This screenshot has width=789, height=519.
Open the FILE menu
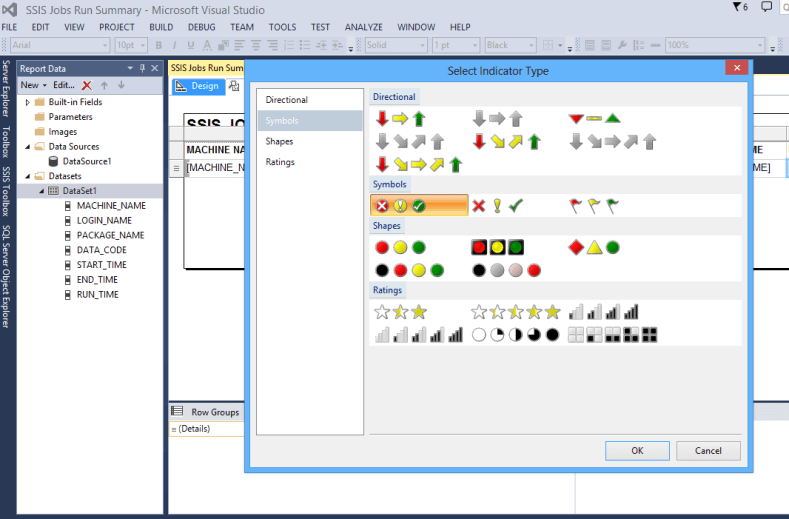pos(10,27)
